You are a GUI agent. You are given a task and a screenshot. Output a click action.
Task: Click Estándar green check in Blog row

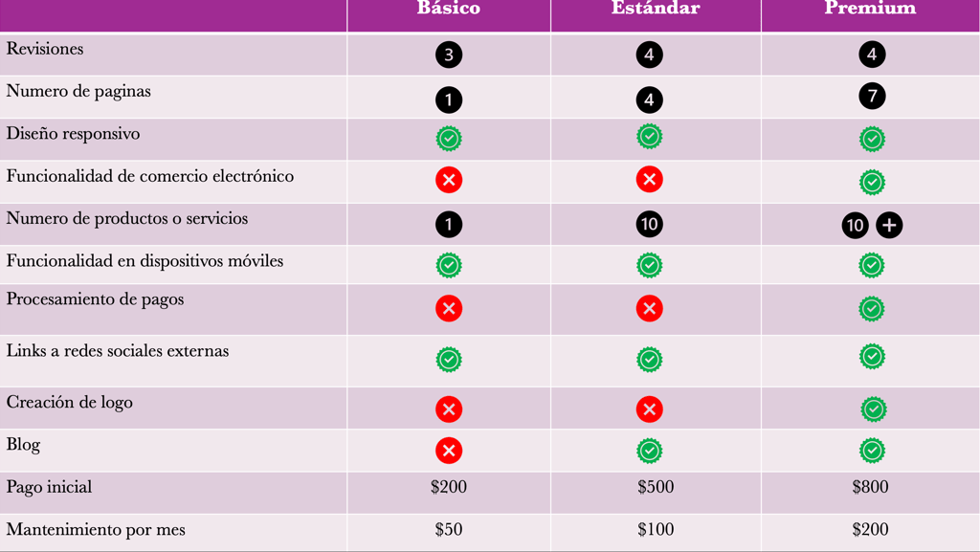click(650, 451)
